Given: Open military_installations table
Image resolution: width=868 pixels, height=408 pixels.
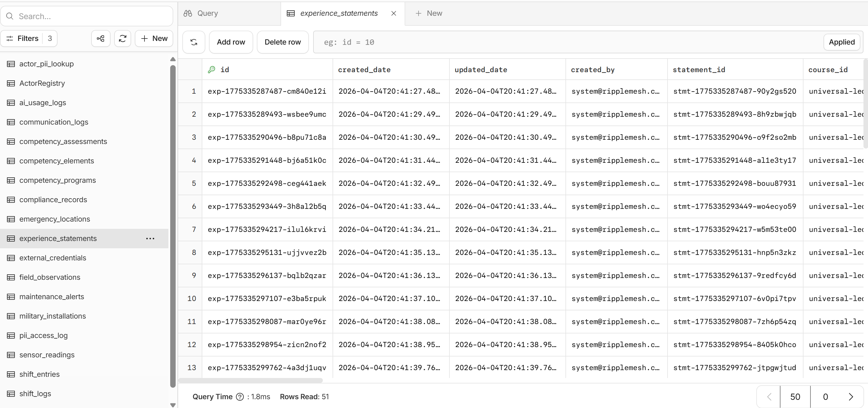Looking at the screenshot, I should click(84, 316).
